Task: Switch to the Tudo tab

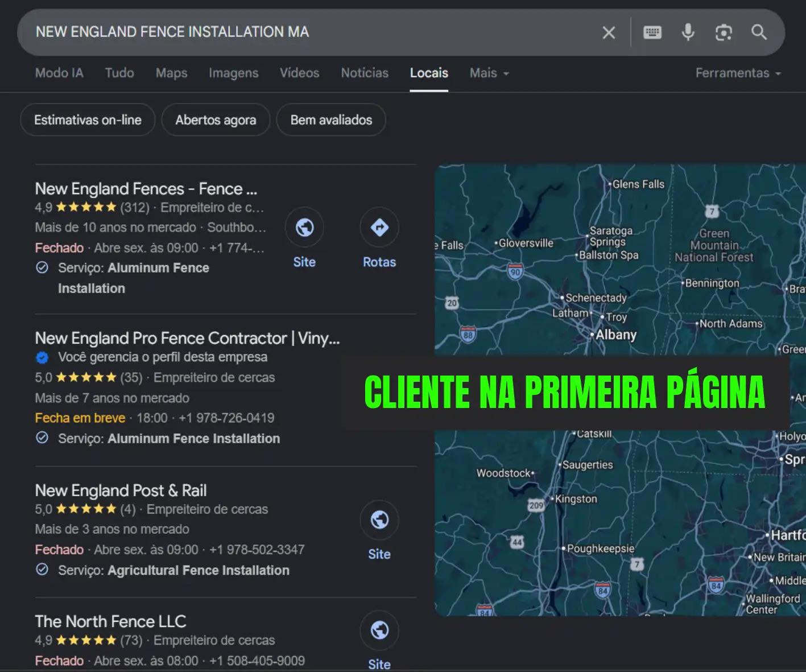Action: tap(119, 73)
